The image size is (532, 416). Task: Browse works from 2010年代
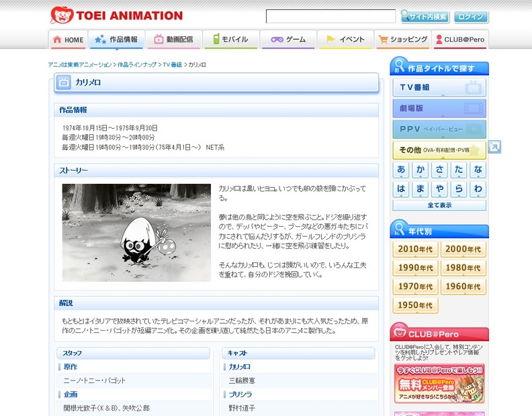pyautogui.click(x=416, y=249)
